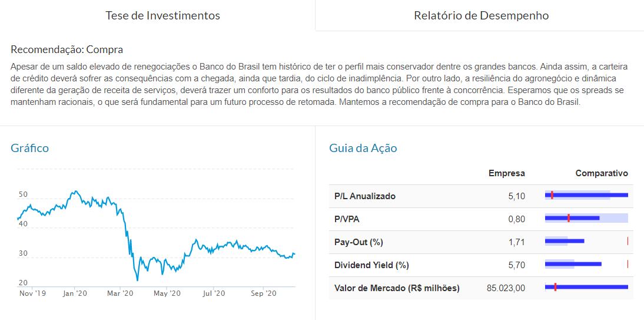Click the Pay-Out (%) comparison bar
Screen dimensions: 644x320
(586, 241)
